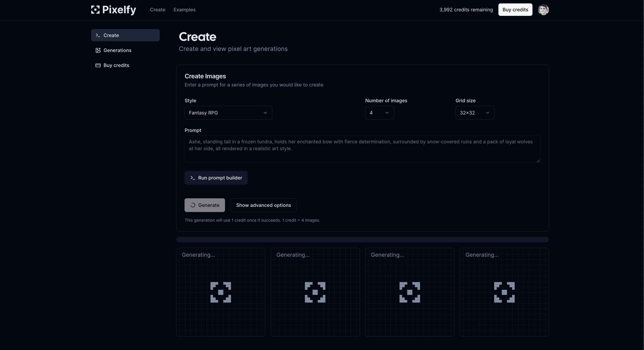Click the fourth Generating placeholder tile

504,292
